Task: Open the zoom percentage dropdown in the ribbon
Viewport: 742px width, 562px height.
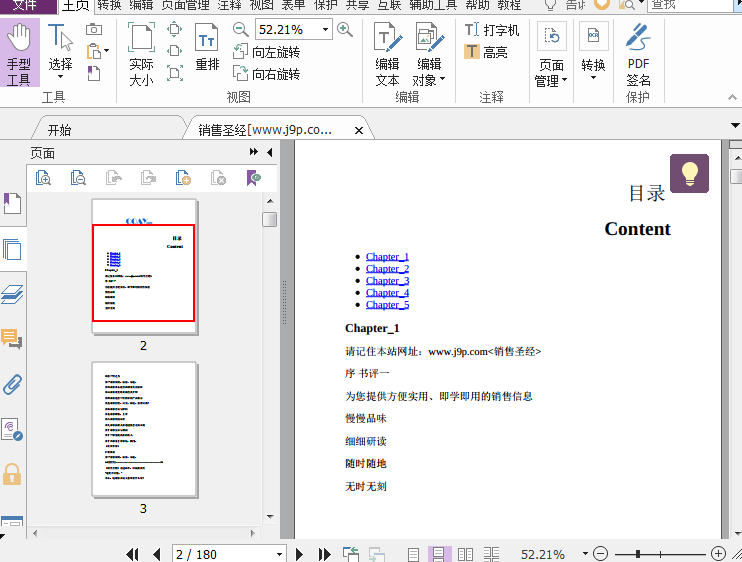Action: click(326, 29)
